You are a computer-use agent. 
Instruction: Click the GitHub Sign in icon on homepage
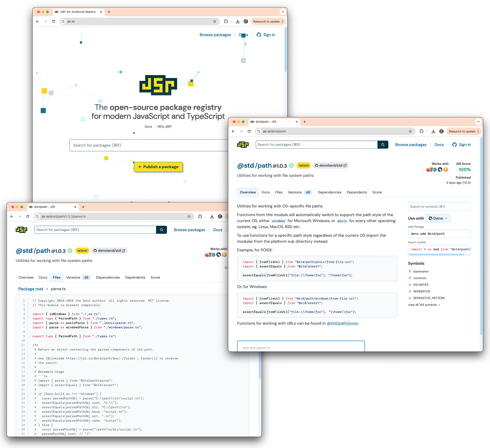(259, 35)
